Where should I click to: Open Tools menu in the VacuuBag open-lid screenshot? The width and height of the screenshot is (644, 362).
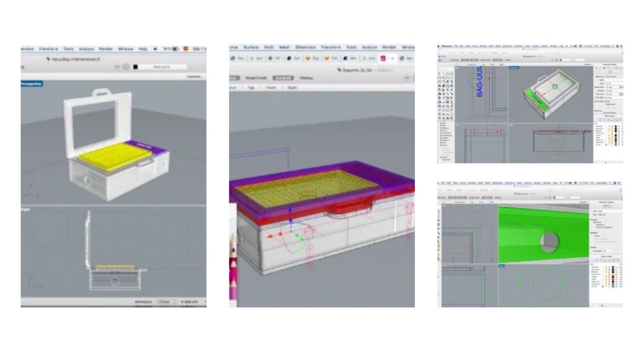pyautogui.click(x=68, y=49)
